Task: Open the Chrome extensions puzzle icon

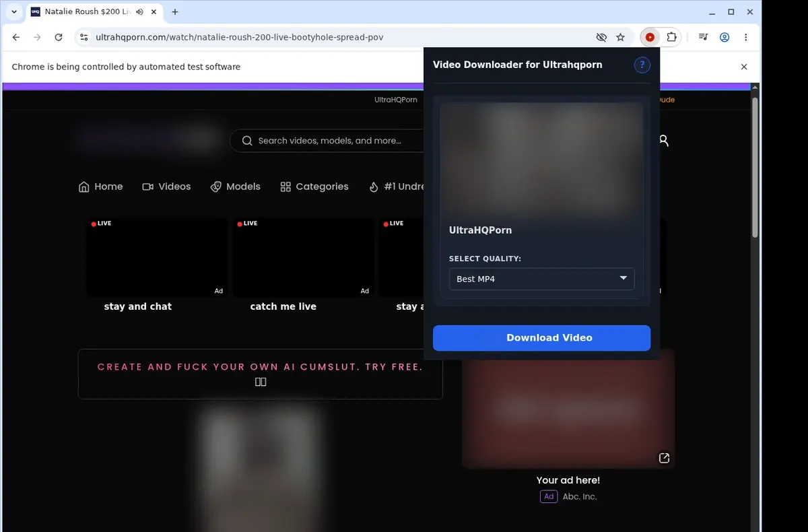Action: tap(671, 38)
